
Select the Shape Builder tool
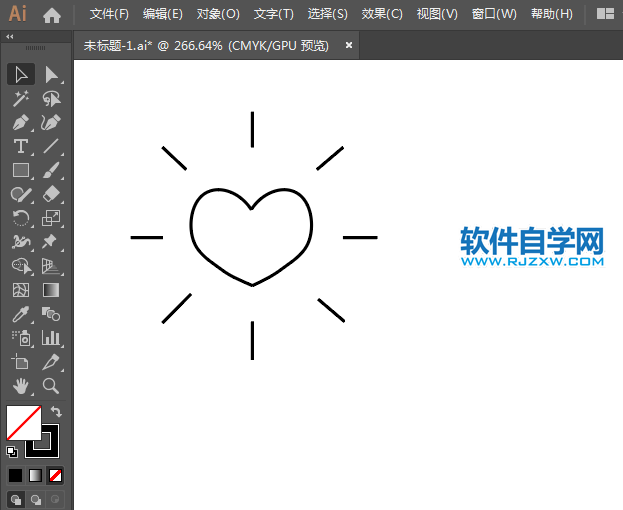tap(21, 266)
